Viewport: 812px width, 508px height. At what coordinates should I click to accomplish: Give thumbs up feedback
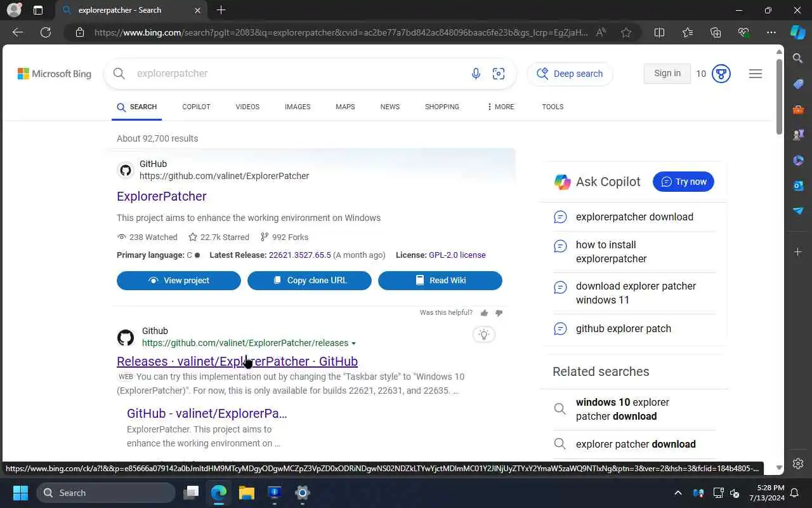coord(485,312)
